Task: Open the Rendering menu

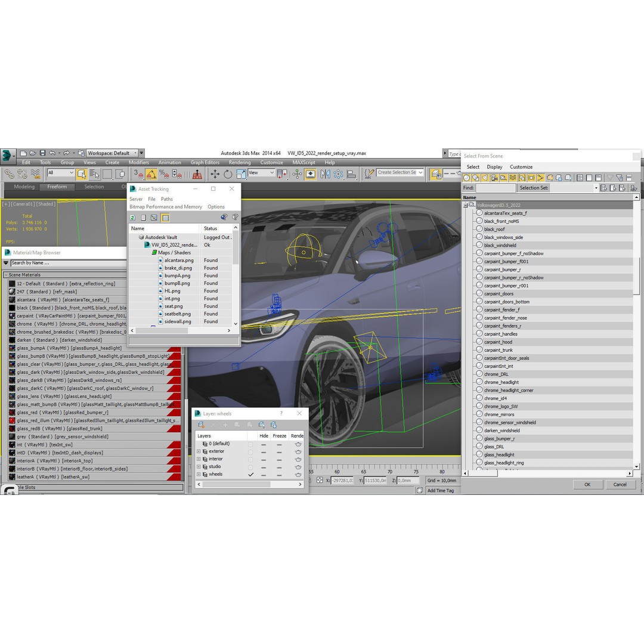Action: [x=240, y=163]
